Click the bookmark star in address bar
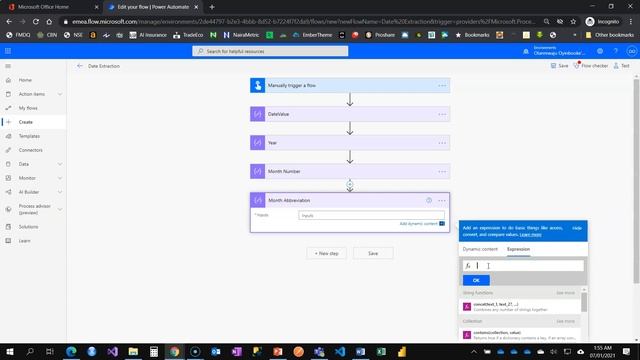Image resolution: width=640 pixels, height=360 pixels. [x=573, y=21]
